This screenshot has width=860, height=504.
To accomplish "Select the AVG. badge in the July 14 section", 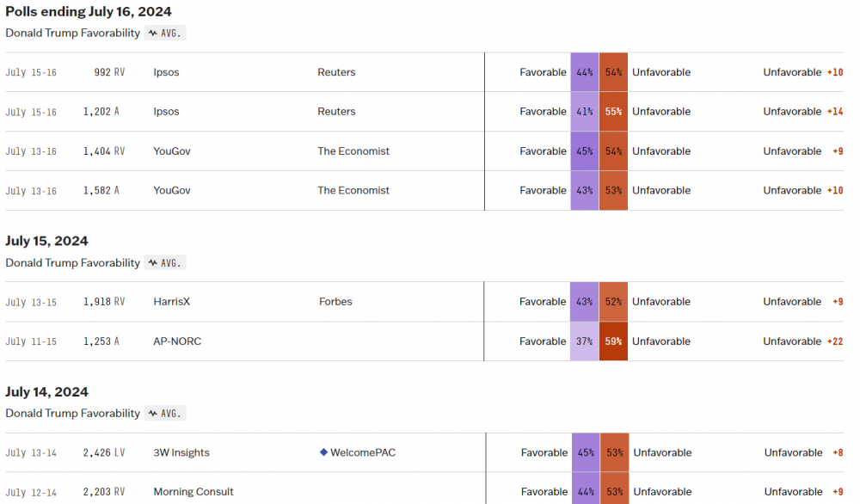I will (165, 413).
